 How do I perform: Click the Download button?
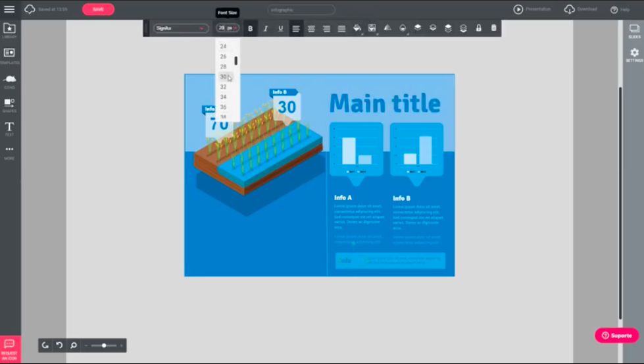pyautogui.click(x=580, y=9)
